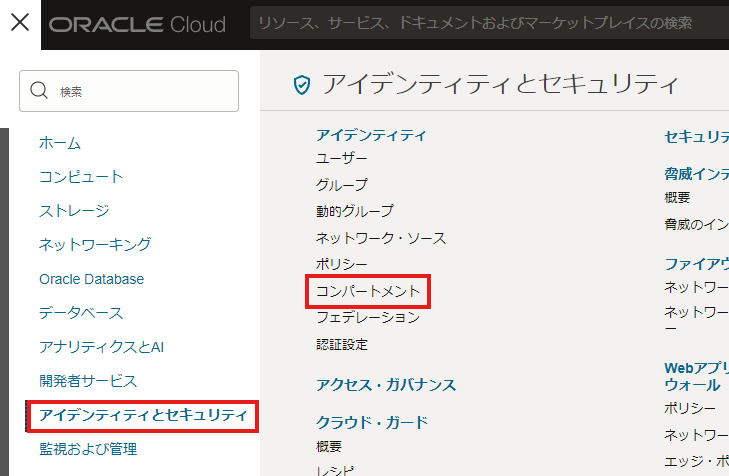
Task: Open ネットワーク・ソース link
Action: (381, 238)
